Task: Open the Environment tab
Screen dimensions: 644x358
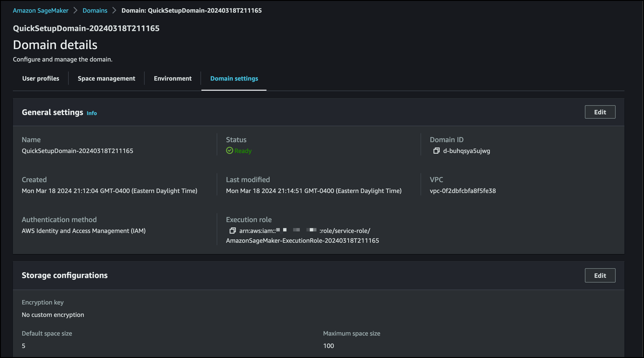Action: point(173,78)
